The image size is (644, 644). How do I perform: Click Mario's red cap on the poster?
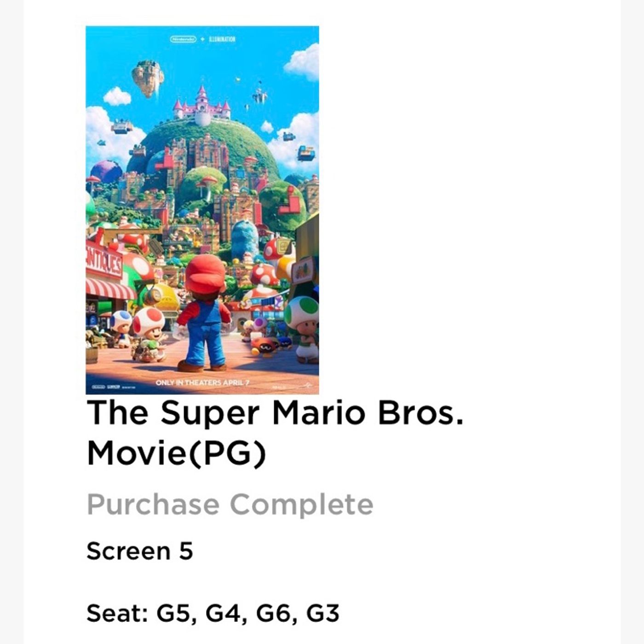205,274
